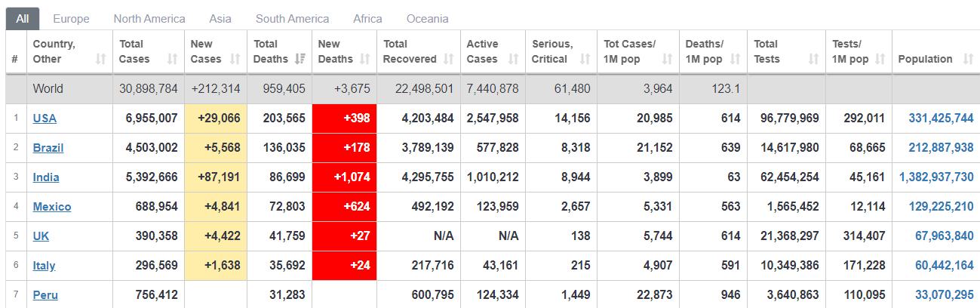Viewport: 980px width, 308px height.
Task: Sort by Total Recovered arrow icon
Action: (449, 59)
